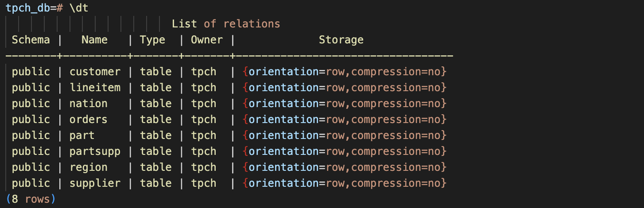The image size is (644, 208).
Task: Click the Name column header
Action: [x=95, y=40]
